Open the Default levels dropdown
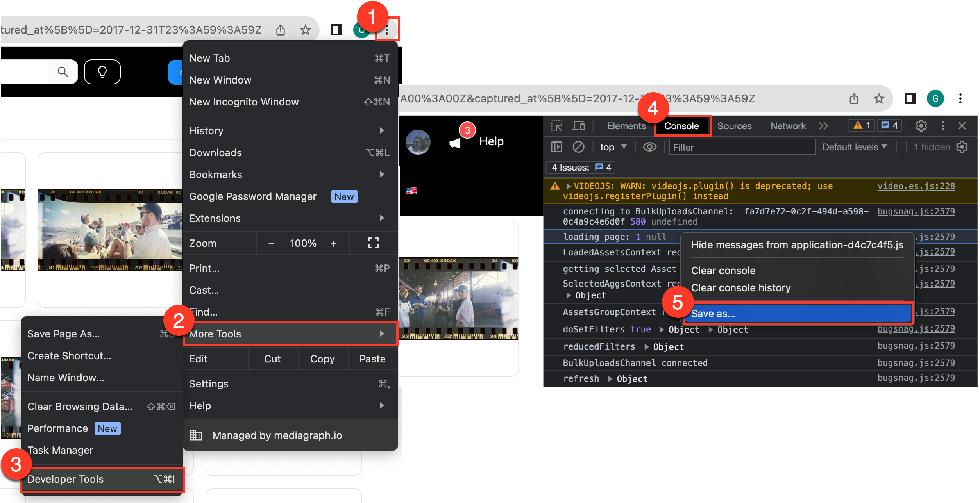The image size is (980, 503). [854, 147]
